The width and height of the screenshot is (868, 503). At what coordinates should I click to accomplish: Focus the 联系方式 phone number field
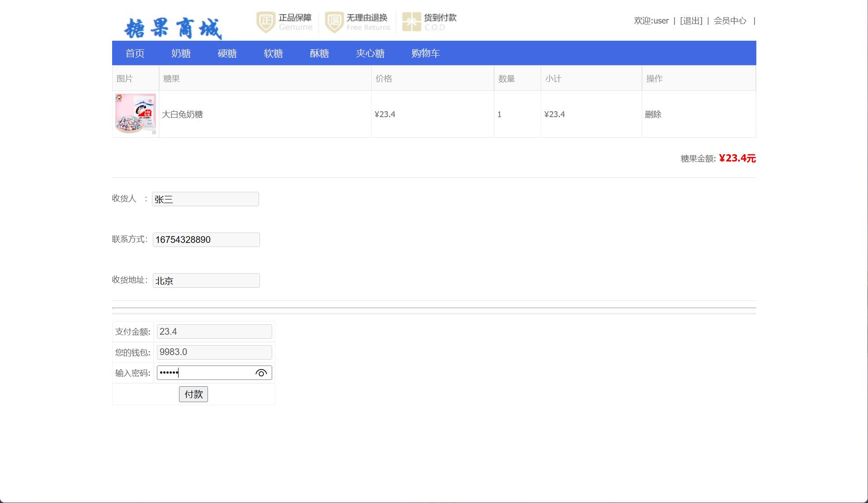(x=206, y=240)
